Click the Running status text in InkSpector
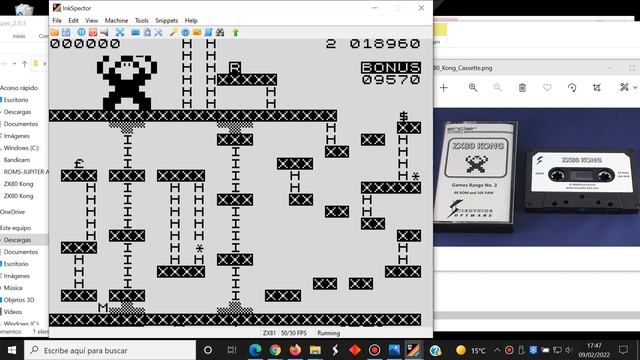This screenshot has height=360, width=640. [x=329, y=333]
